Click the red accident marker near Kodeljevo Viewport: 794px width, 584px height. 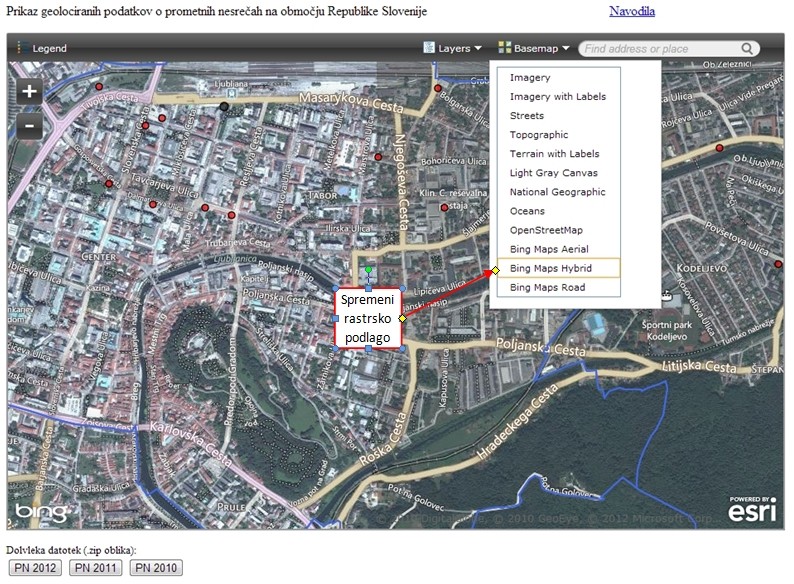(778, 264)
